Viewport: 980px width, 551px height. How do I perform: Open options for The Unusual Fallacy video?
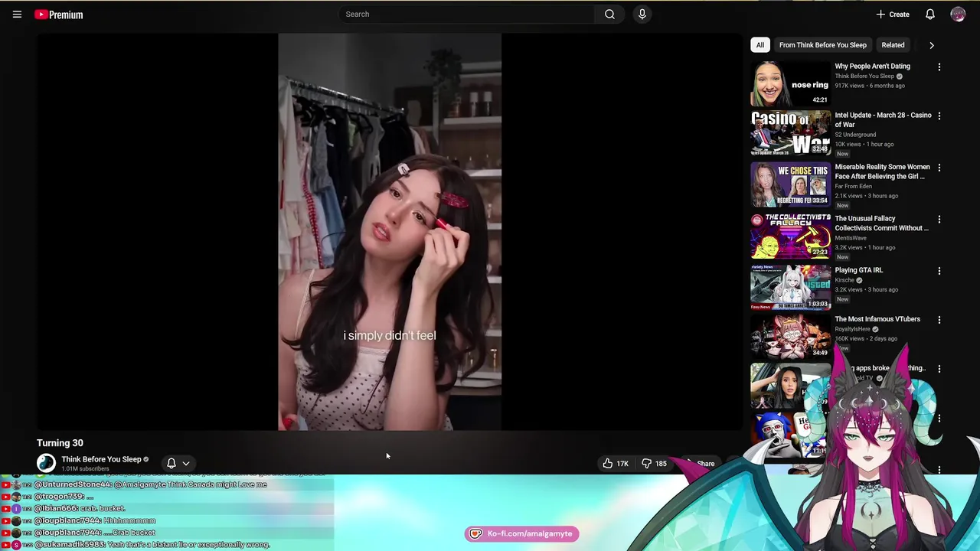(x=939, y=220)
